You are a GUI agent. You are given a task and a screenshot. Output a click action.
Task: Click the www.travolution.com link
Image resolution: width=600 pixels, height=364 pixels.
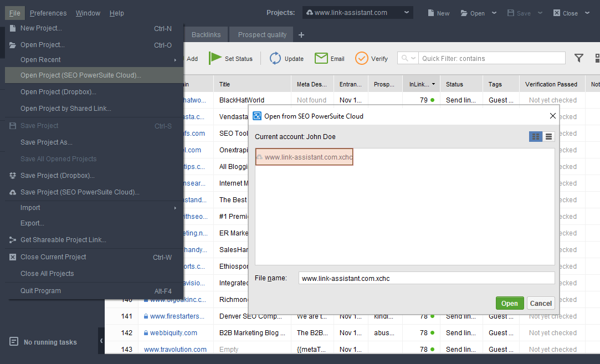175,349
